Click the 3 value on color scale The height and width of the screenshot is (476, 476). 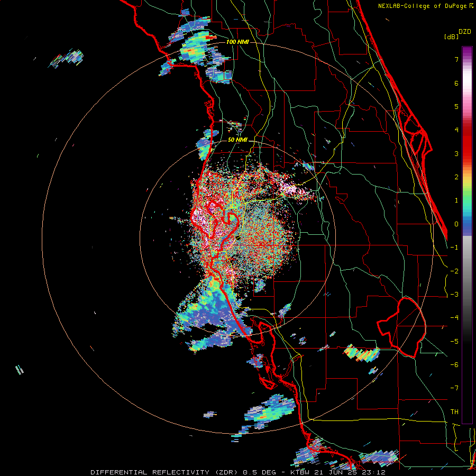point(456,153)
